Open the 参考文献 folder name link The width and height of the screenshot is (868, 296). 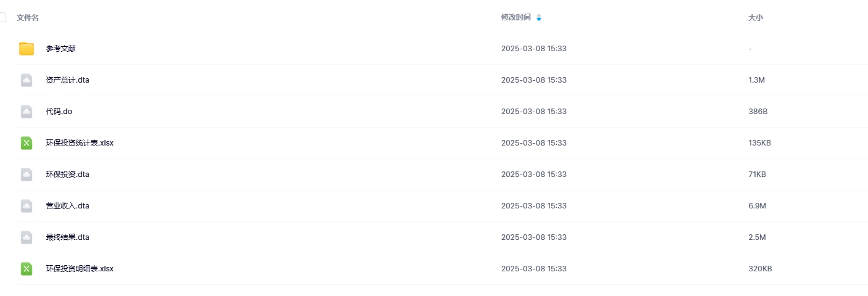tap(61, 49)
